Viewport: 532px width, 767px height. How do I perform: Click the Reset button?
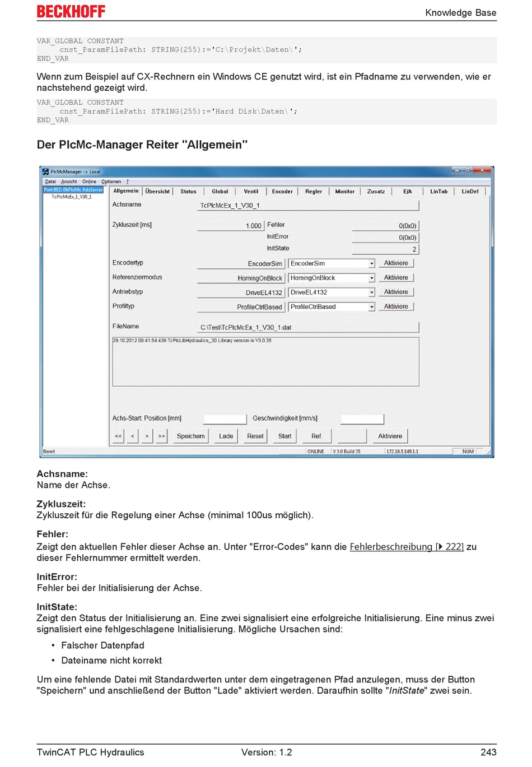pyautogui.click(x=255, y=436)
